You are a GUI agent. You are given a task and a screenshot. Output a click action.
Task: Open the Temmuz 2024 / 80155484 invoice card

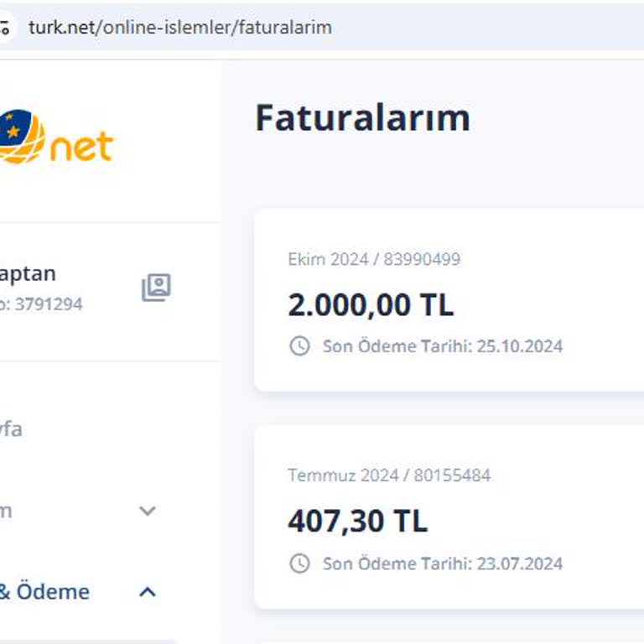pyautogui.click(x=449, y=517)
